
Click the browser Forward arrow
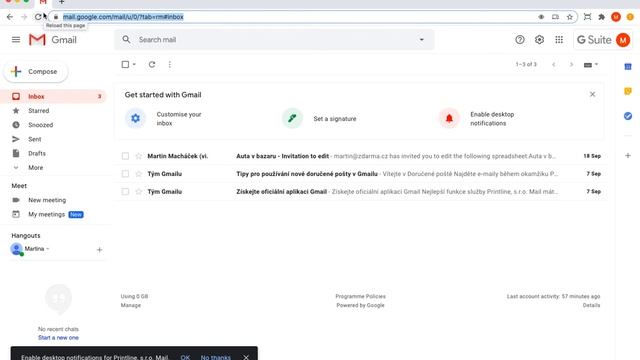(24, 17)
